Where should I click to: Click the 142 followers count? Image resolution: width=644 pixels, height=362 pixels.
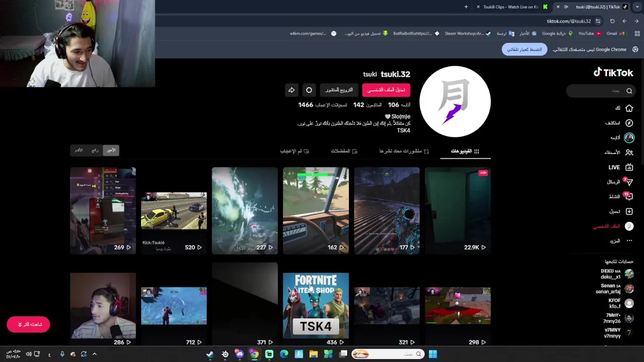click(367, 105)
